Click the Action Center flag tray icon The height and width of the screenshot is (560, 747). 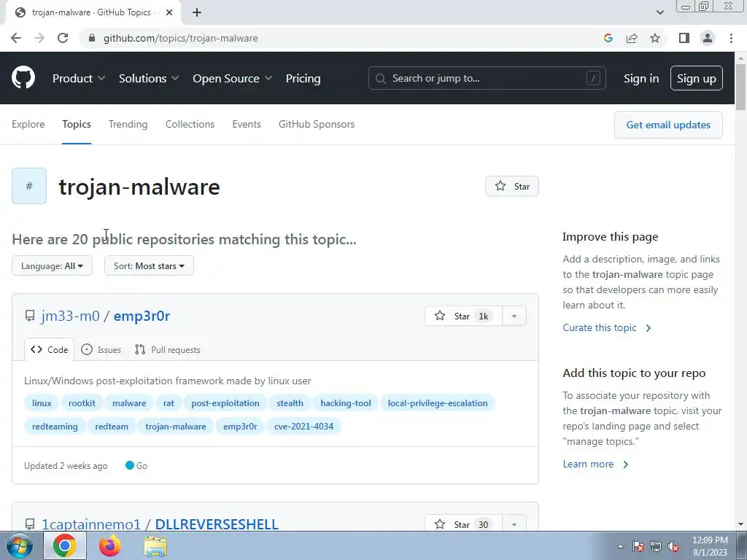point(638,546)
